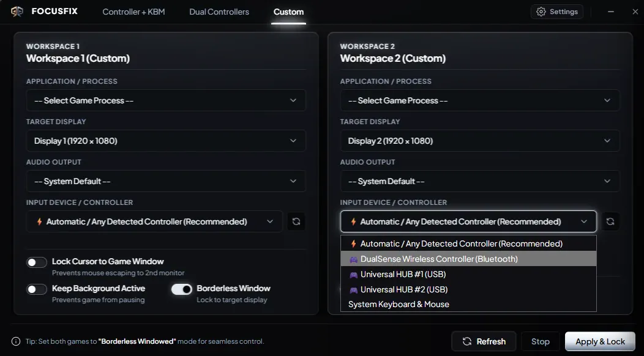This screenshot has width=644, height=356.
Task: Open Workspace 1 input device dropdown
Action: tap(154, 221)
